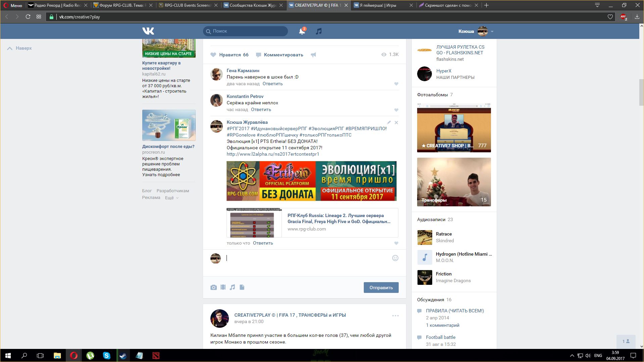Reply to Гена Кармазин with 'Ответить'

[x=273, y=84]
